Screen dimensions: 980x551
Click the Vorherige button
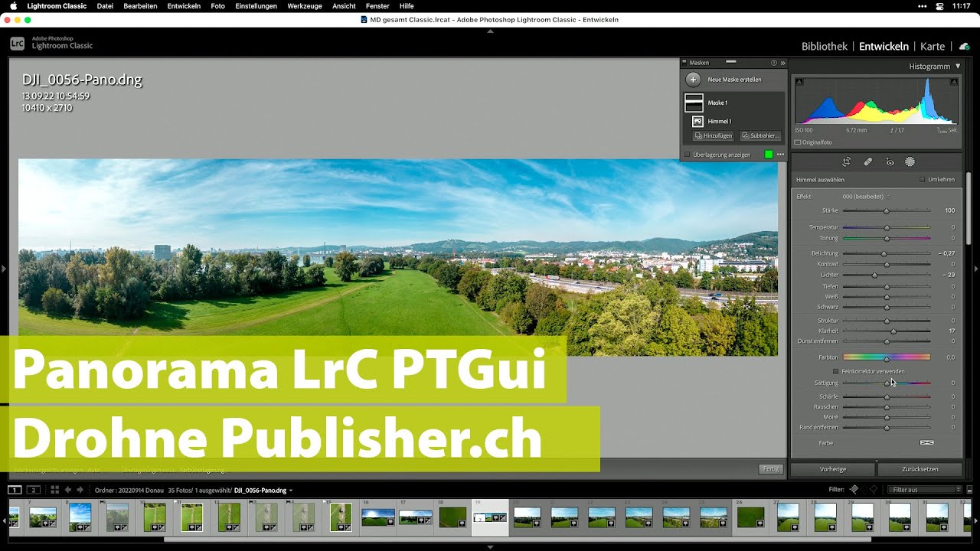833,469
